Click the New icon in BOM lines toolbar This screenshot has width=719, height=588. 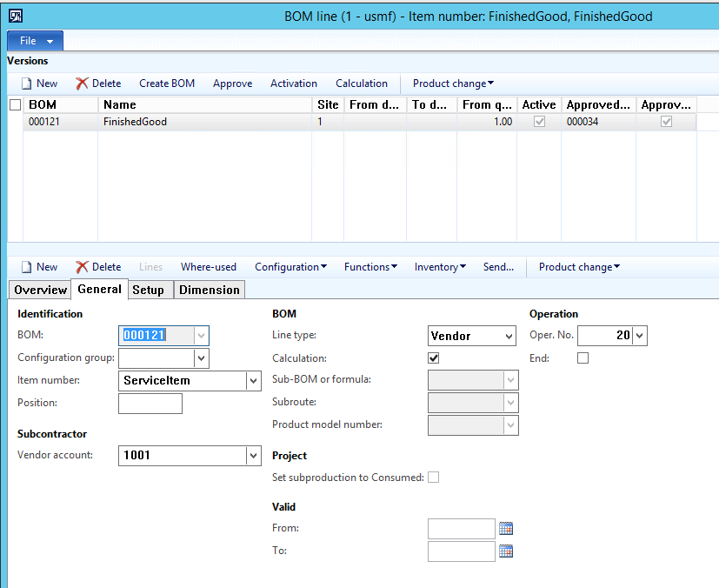pyautogui.click(x=27, y=267)
